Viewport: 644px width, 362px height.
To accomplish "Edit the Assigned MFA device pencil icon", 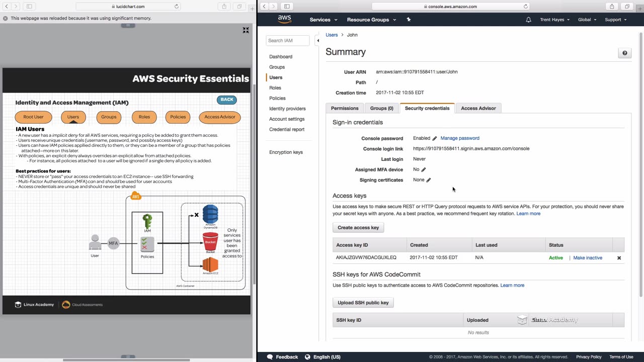I will coord(423,170).
